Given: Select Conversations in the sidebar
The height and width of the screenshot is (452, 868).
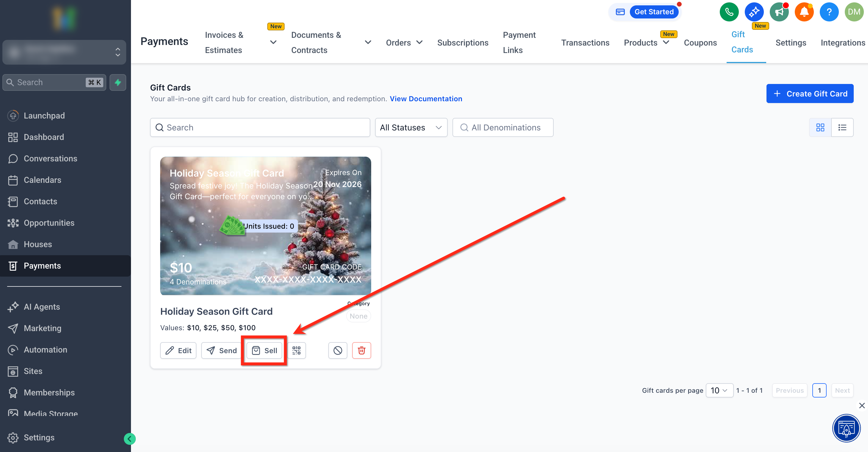Looking at the screenshot, I should 50,158.
